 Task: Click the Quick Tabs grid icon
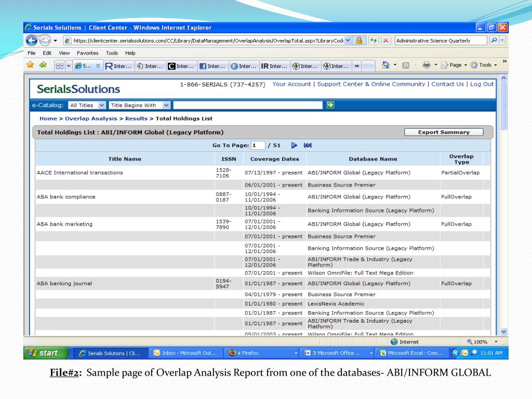pos(59,66)
